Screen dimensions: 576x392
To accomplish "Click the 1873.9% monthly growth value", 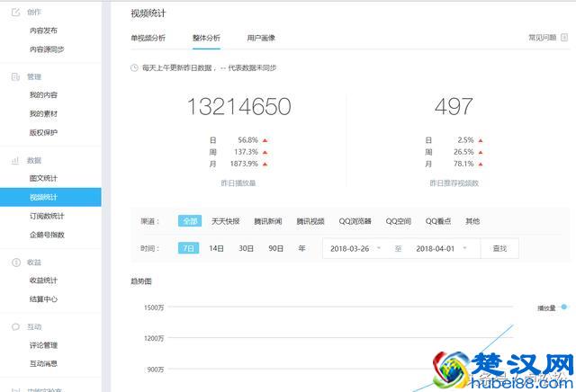I will click(x=244, y=164).
